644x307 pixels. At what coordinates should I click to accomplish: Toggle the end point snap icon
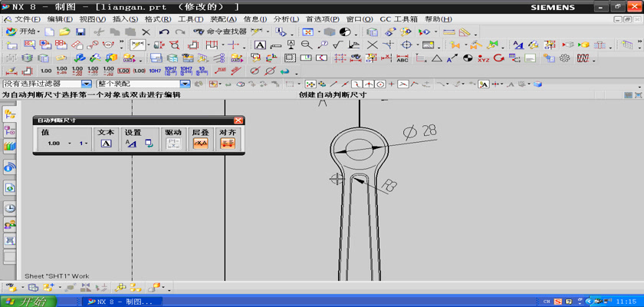click(333, 84)
